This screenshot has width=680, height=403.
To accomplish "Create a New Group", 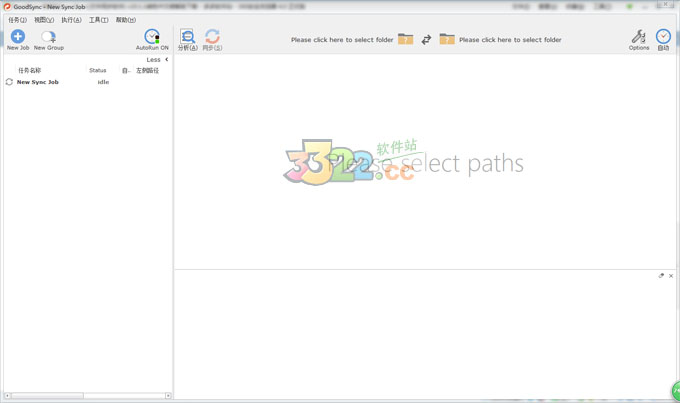I will click(x=49, y=40).
